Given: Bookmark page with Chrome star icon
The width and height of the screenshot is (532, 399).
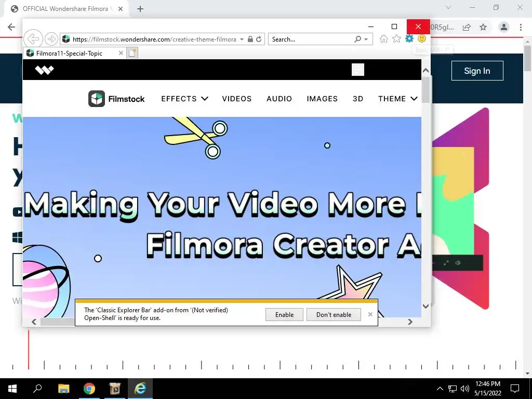Looking at the screenshot, I should pyautogui.click(x=483, y=27).
